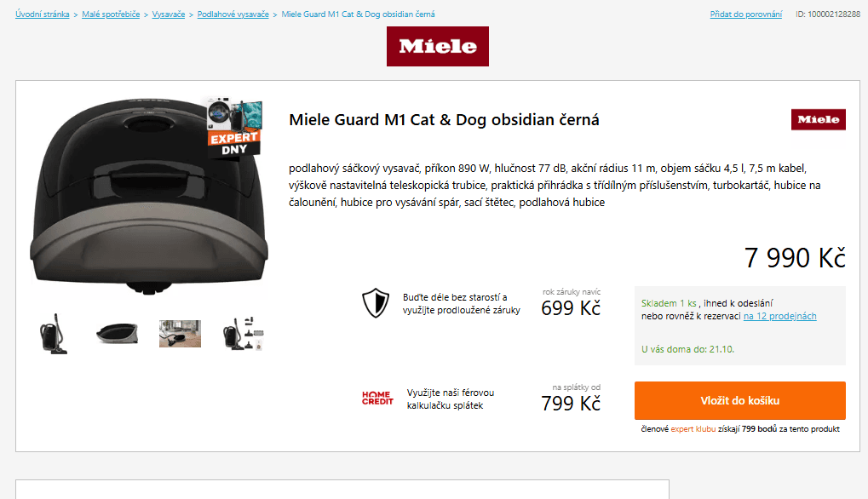This screenshot has width=868, height=499.
Task: Click the extended warranty shield icon
Action: point(375,303)
